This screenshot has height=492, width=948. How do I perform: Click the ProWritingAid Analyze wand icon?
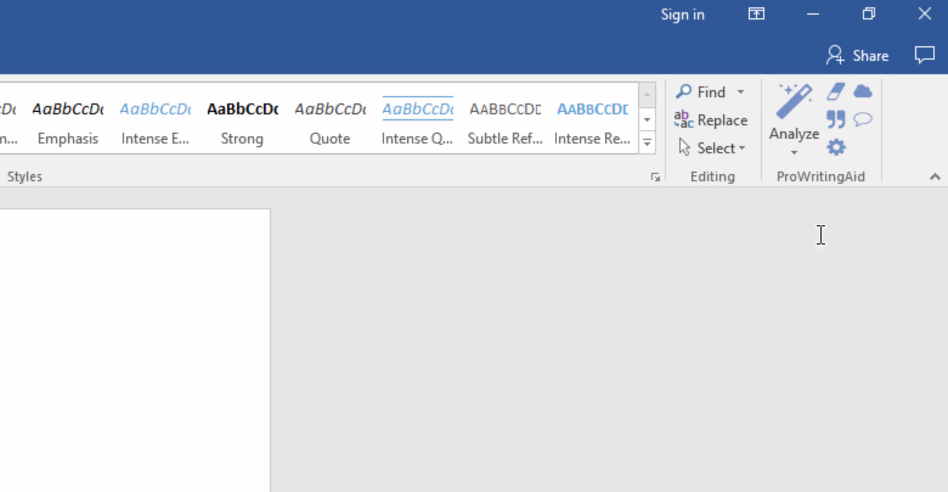(x=794, y=102)
